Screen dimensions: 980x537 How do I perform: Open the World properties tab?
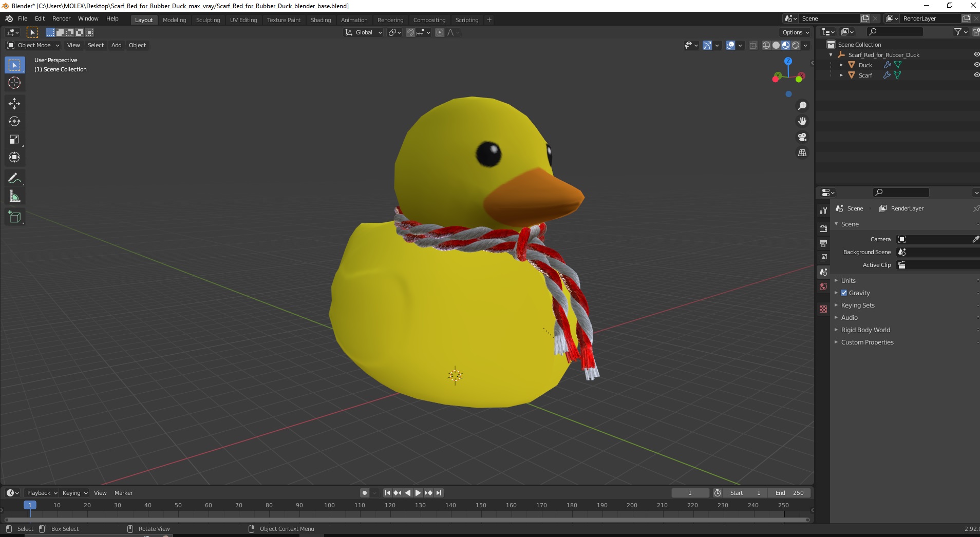pos(823,286)
